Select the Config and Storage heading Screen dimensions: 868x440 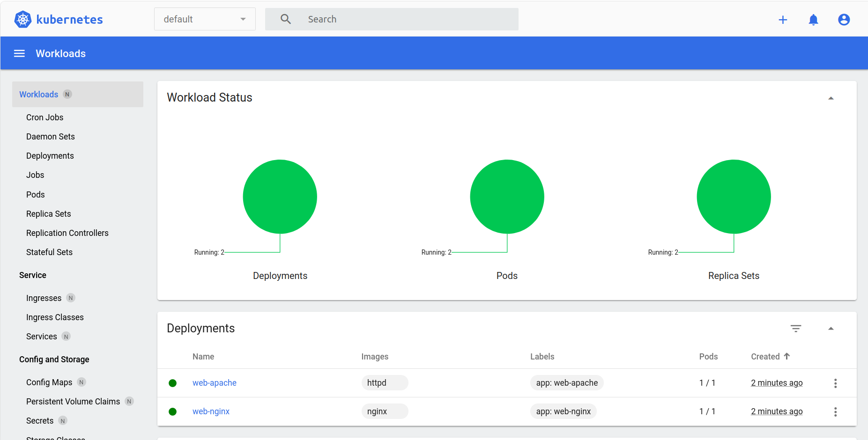coord(54,359)
